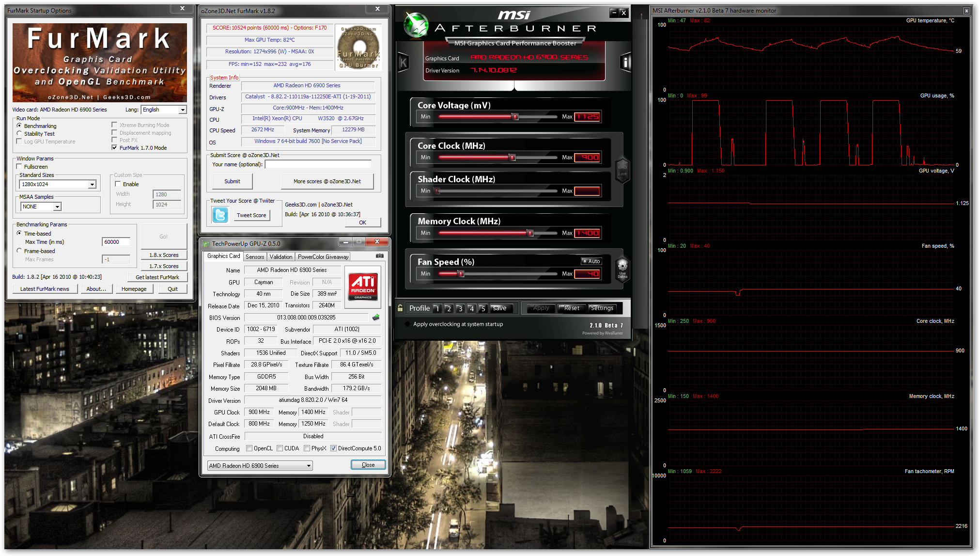Switch to the Sensors tab

coord(255,257)
